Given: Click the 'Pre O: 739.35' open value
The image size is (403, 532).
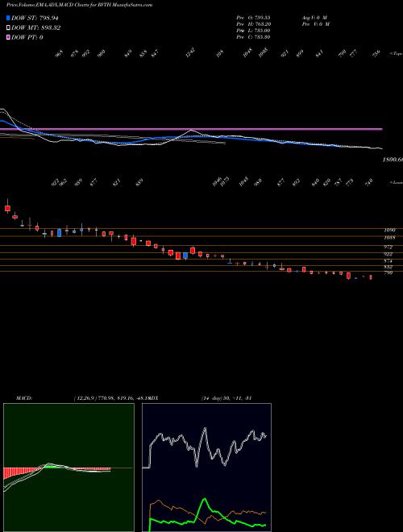Looking at the screenshot, I should coord(253,18).
